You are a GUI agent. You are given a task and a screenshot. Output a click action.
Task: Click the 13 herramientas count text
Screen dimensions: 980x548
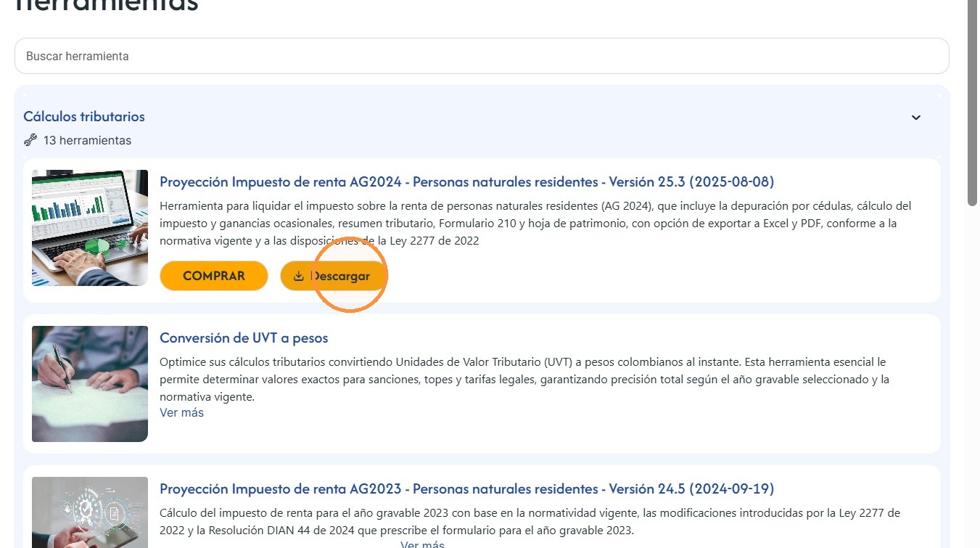click(x=87, y=140)
